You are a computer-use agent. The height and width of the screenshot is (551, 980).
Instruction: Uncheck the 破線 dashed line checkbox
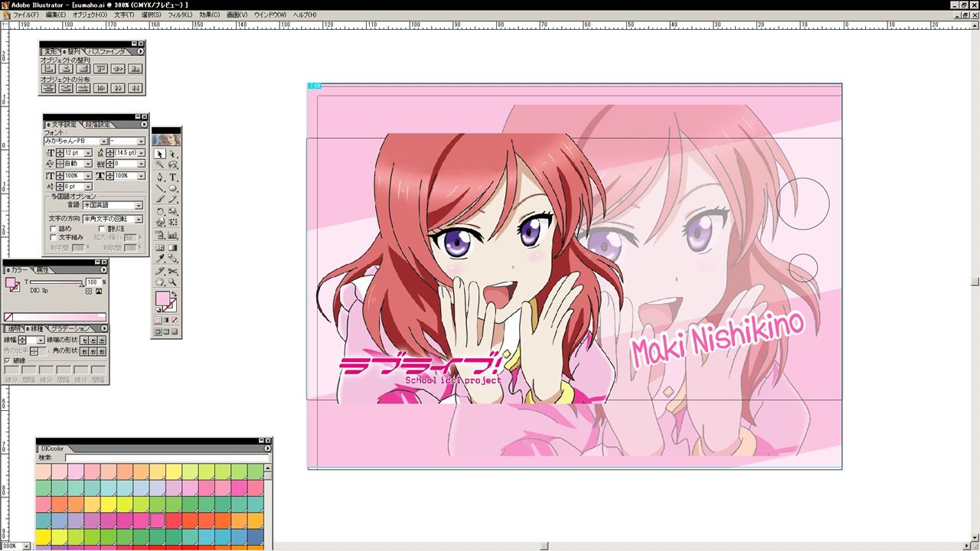tap(8, 360)
